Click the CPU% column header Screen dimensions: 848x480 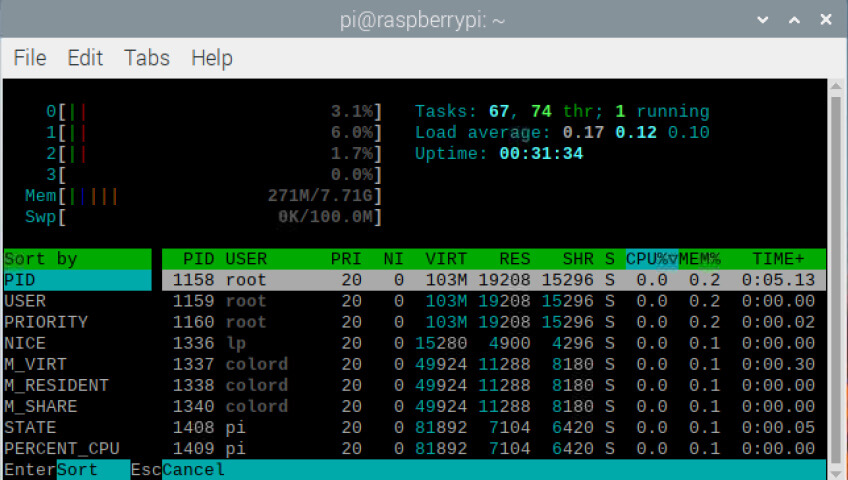coord(652,259)
